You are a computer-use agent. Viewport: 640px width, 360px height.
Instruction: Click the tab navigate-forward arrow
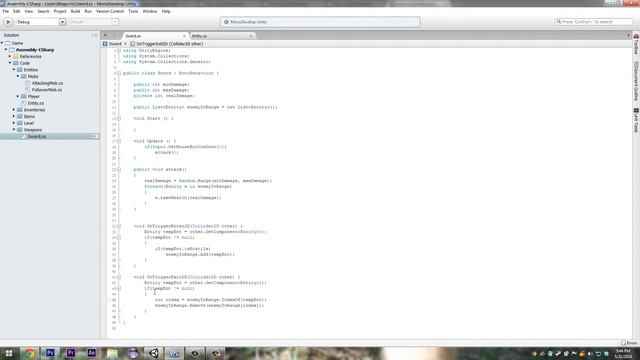[115, 36]
